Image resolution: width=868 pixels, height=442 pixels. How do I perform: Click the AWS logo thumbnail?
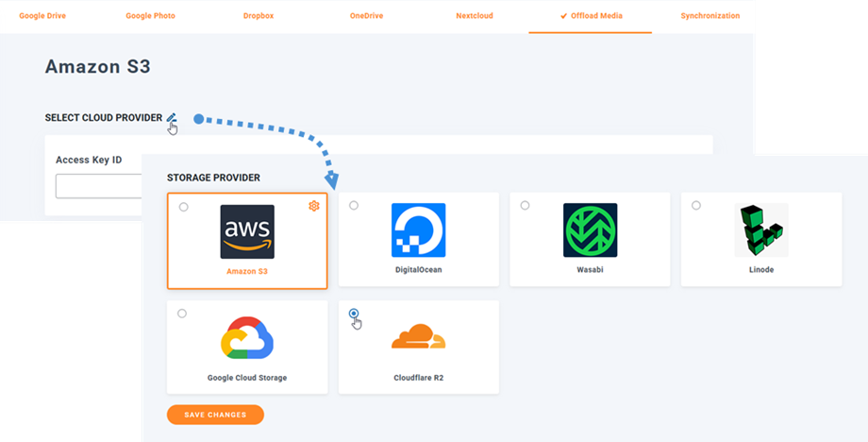point(247,231)
